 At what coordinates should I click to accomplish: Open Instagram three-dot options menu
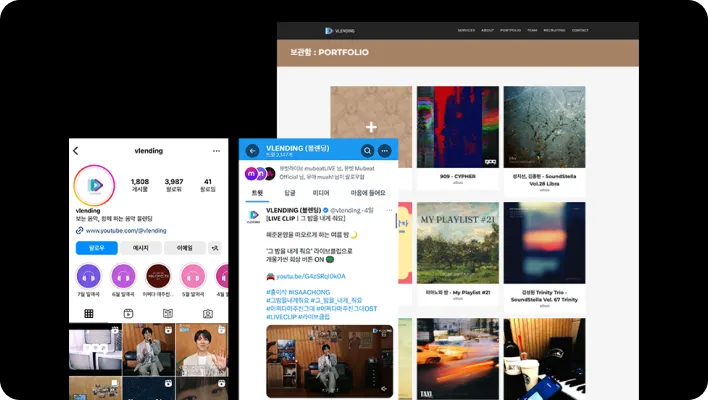click(x=216, y=151)
